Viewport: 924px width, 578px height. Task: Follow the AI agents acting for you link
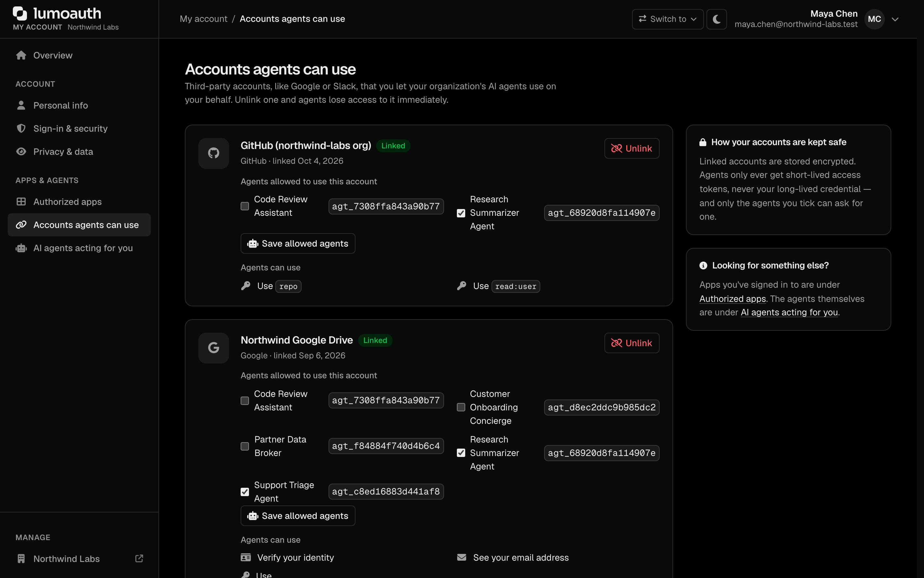789,312
